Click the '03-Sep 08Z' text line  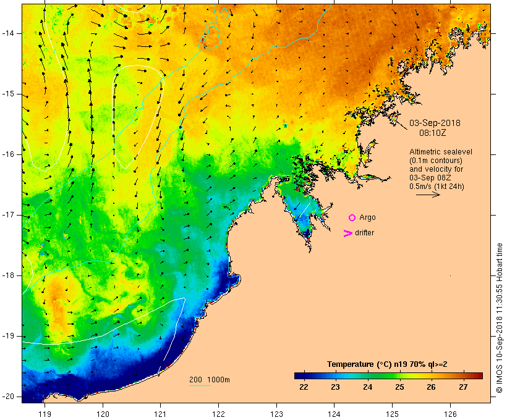click(x=430, y=178)
